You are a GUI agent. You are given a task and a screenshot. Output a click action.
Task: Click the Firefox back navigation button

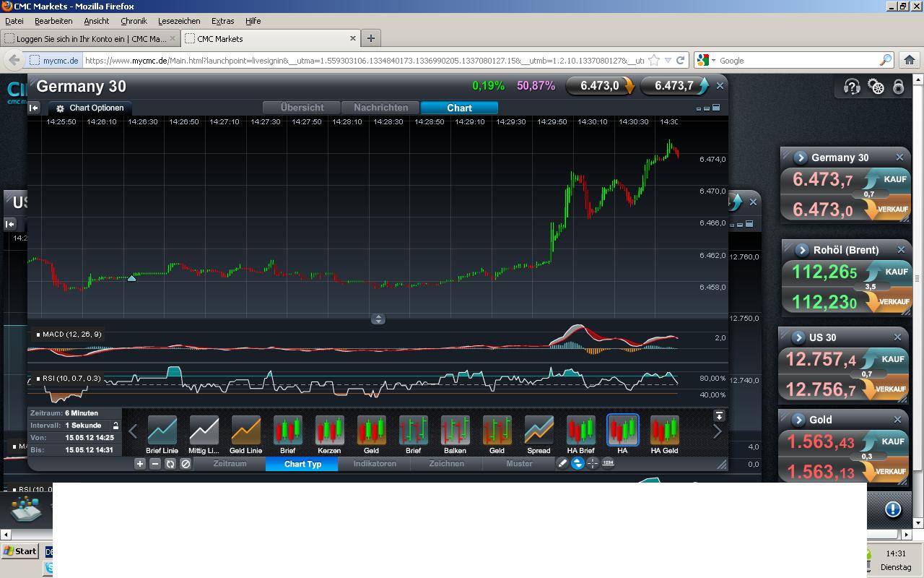click(14, 60)
